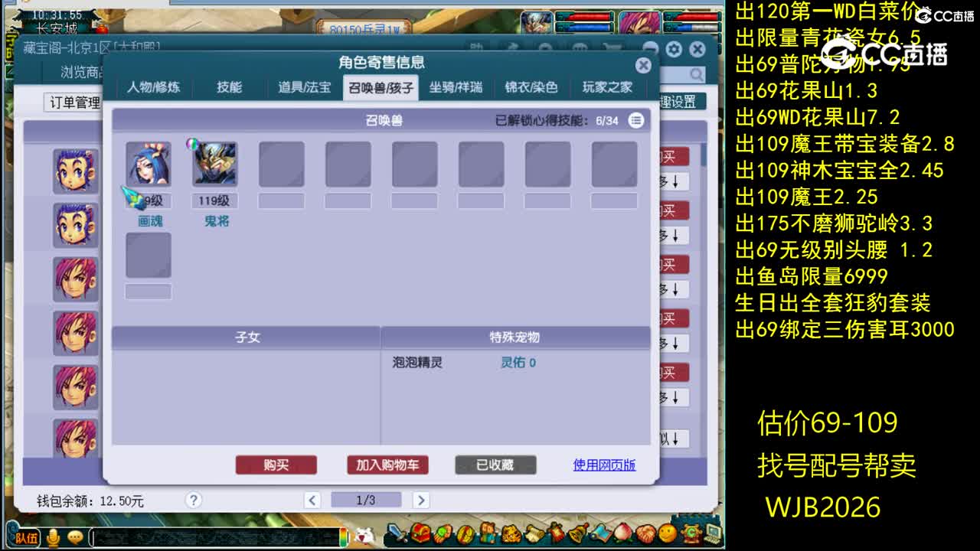980x551 pixels.
Task: Click the green gear system icon
Action: tap(693, 533)
